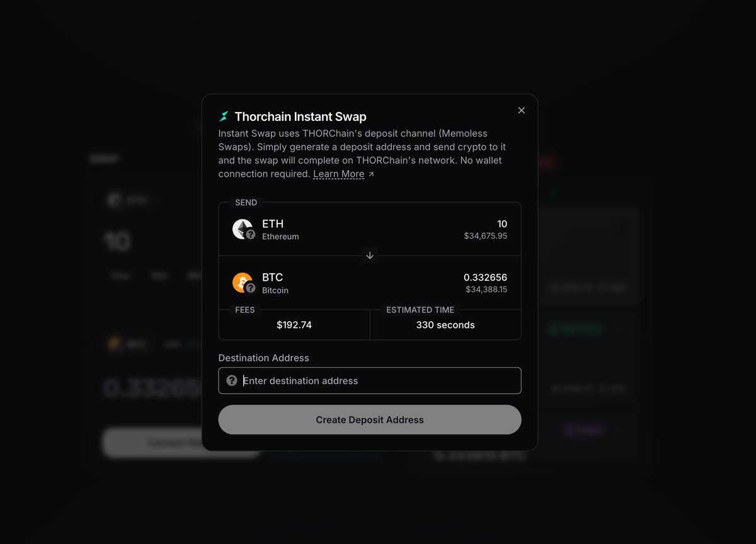The width and height of the screenshot is (756, 544).
Task: Click the Ethereum coin icon
Action: 243,229
